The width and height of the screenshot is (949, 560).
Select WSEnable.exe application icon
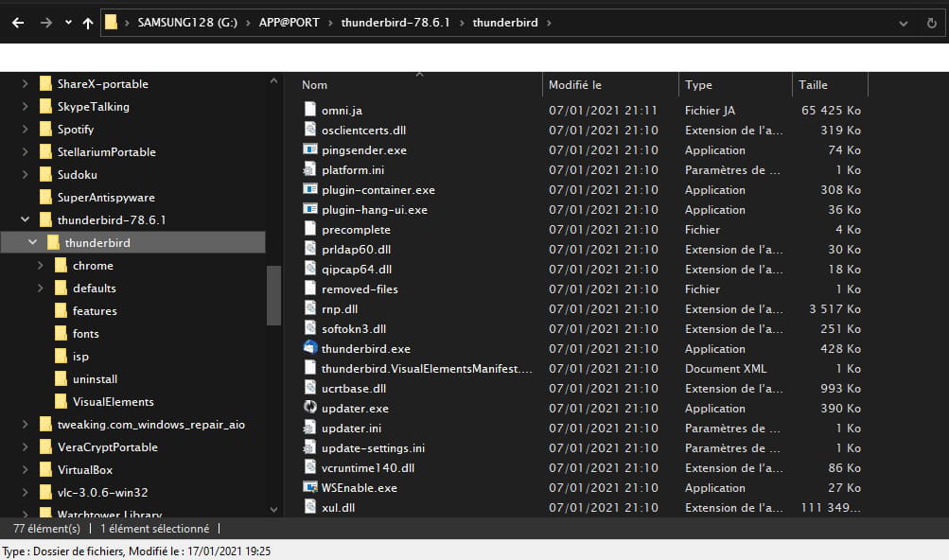(310, 487)
